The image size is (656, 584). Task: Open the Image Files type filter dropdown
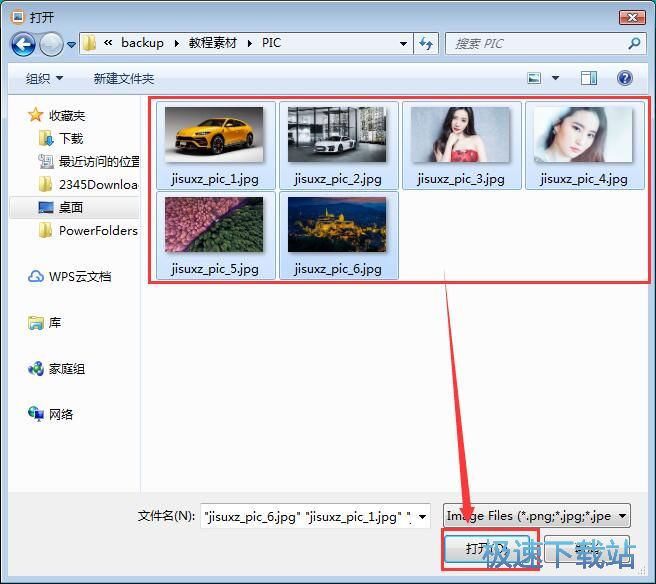[536, 516]
